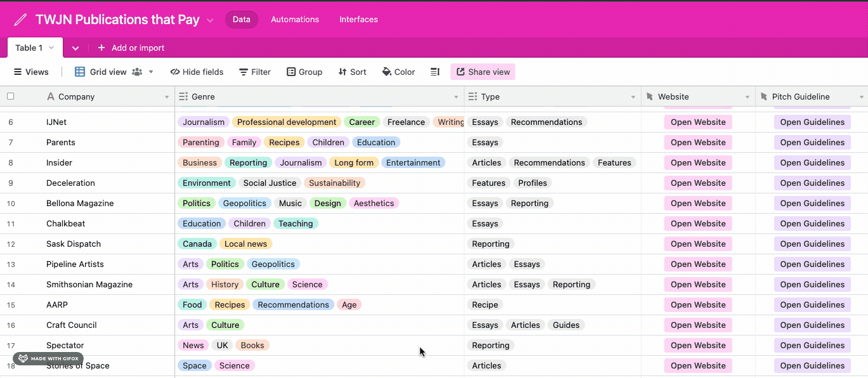This screenshot has height=378, width=868.
Task: Click the Website field button icon
Action: pos(649,96)
